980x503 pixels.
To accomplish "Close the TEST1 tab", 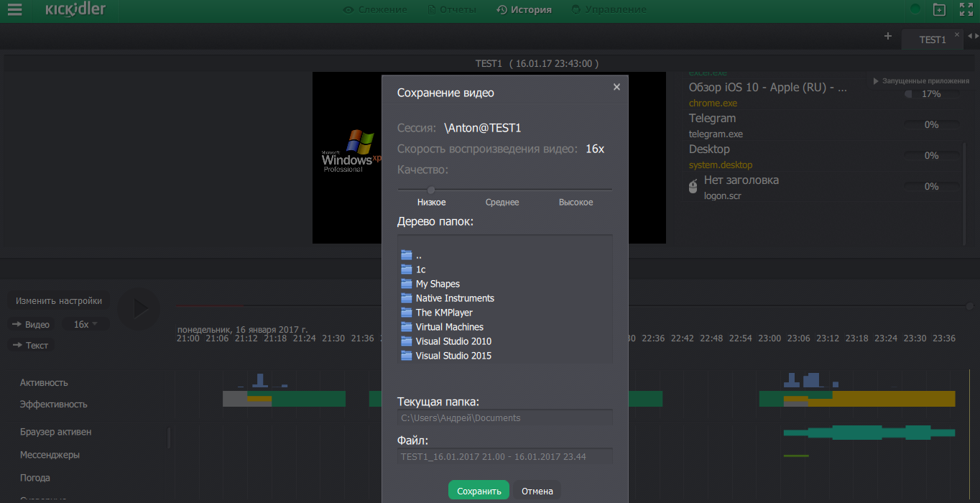I will point(957,34).
